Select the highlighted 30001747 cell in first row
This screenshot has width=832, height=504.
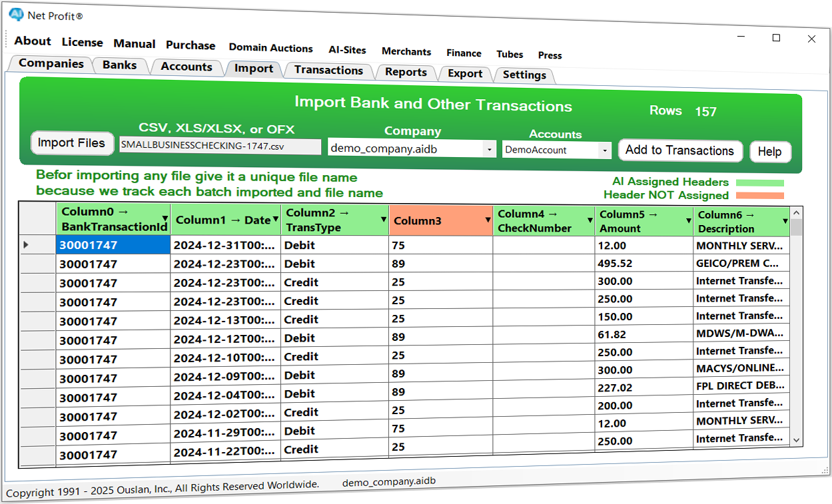click(x=113, y=245)
